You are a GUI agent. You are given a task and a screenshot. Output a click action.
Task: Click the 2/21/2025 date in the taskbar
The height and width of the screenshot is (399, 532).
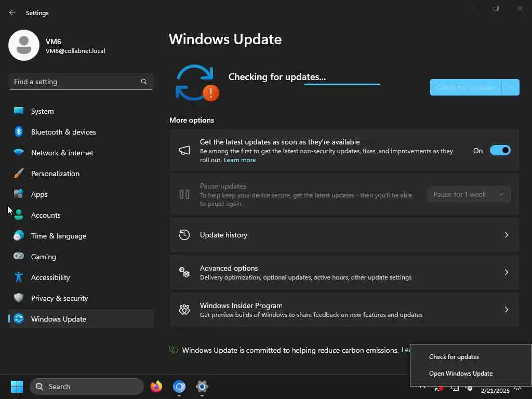[x=495, y=391]
